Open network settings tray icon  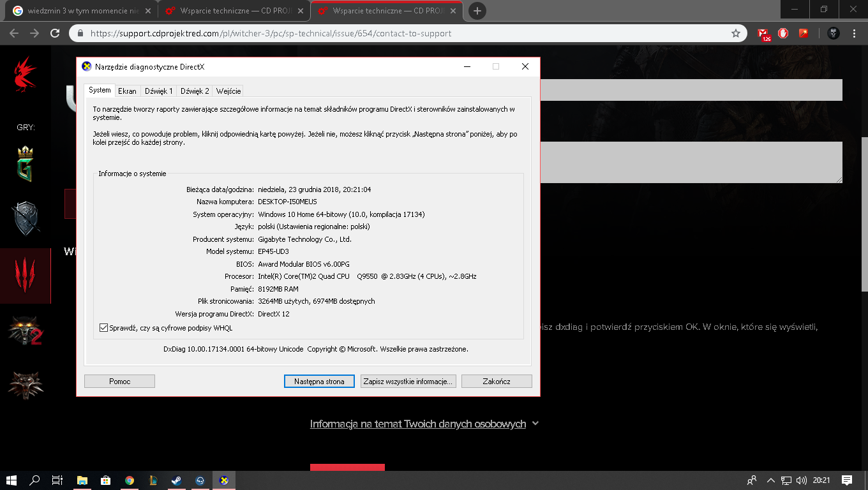point(787,480)
